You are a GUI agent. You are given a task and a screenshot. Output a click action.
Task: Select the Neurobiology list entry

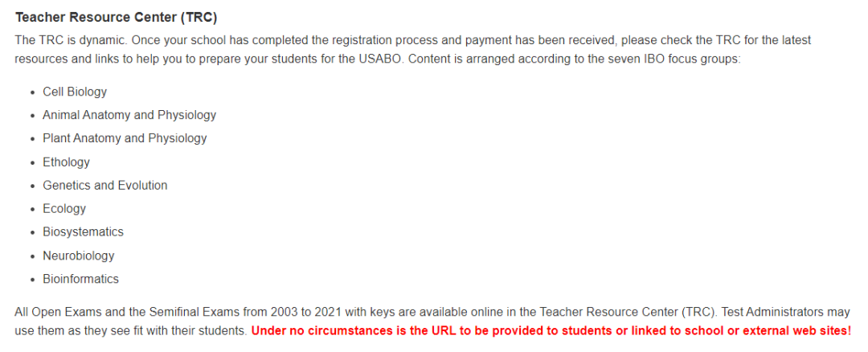[x=79, y=256]
